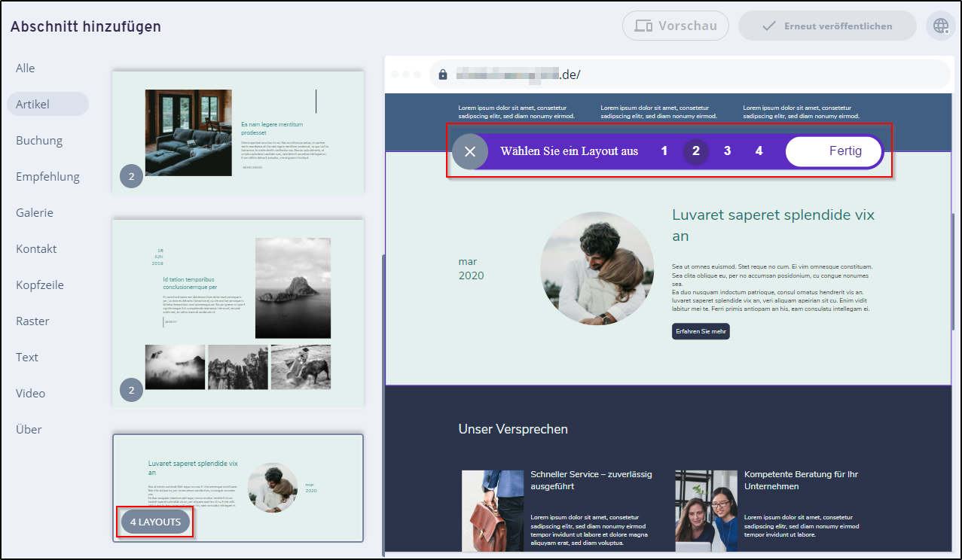Select the sofa article template thumbnail
The image size is (962, 560).
tap(238, 132)
